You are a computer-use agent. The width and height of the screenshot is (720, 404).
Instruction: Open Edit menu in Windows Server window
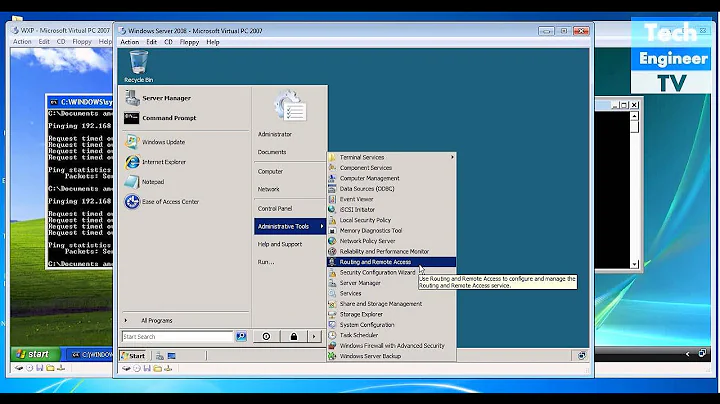tap(152, 42)
